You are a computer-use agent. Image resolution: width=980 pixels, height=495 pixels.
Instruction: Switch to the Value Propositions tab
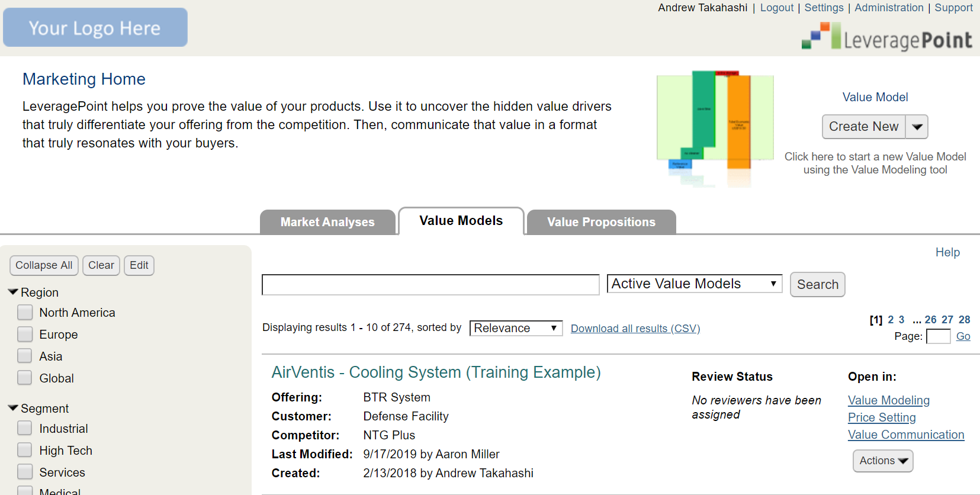[x=601, y=222]
